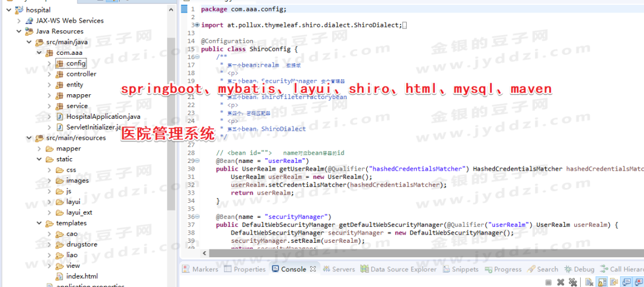
Task: Collapse the userRealm bean method at line 29
Action: pyautogui.click(x=197, y=161)
